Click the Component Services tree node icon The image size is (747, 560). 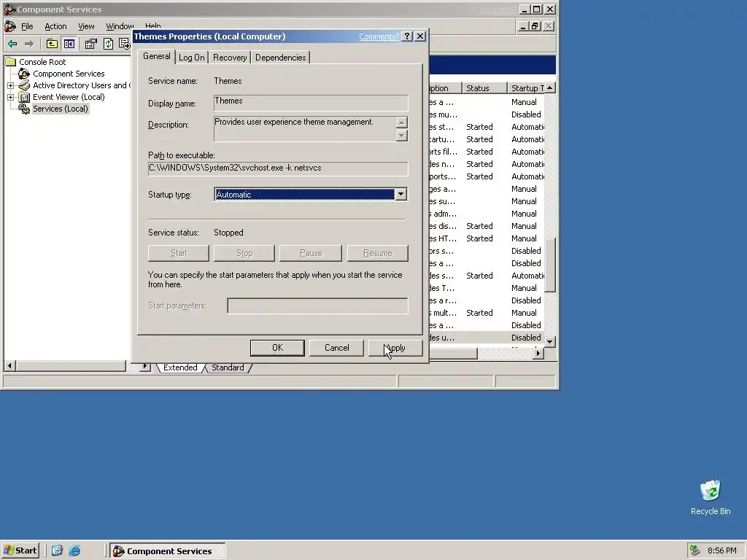24,74
